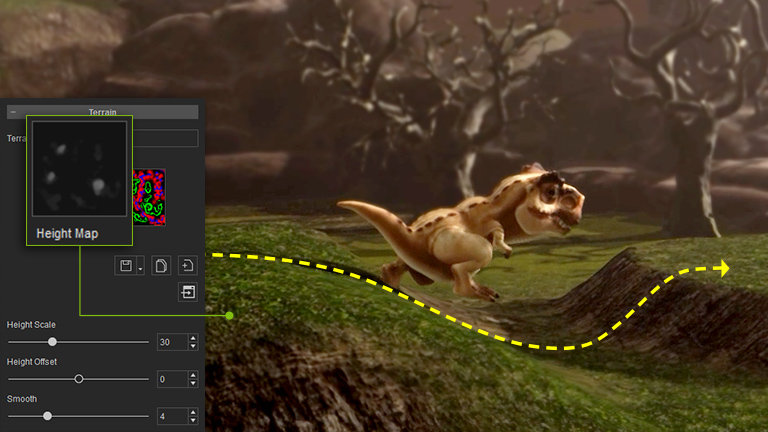This screenshot has height=432, width=768.
Task: Click the new document page icon
Action: 161,266
